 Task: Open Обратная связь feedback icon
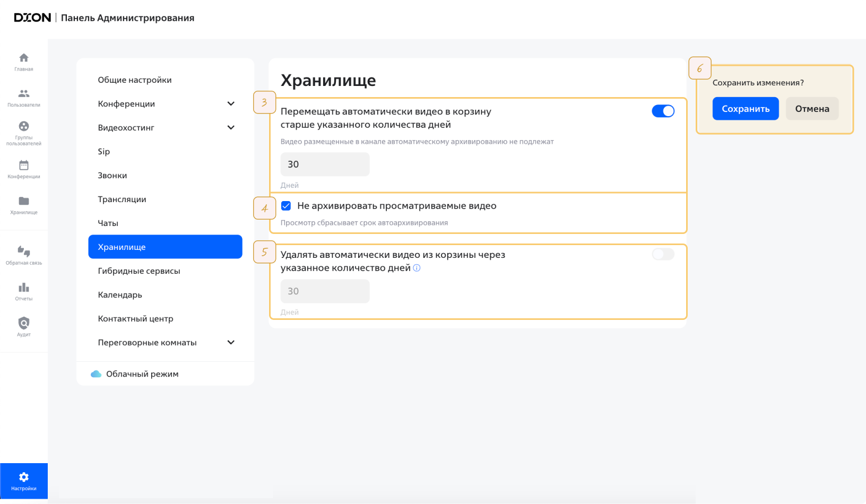pos(24,251)
